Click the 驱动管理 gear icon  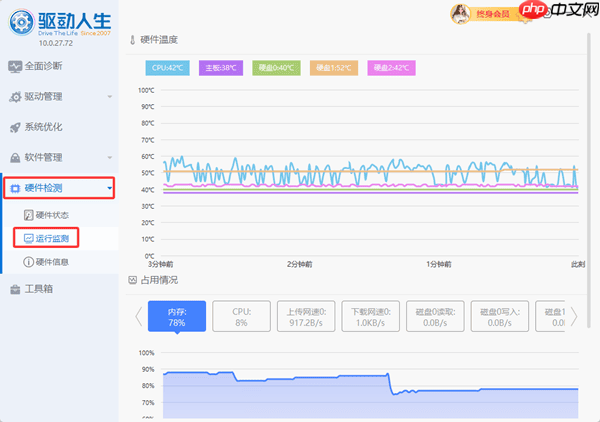15,97
